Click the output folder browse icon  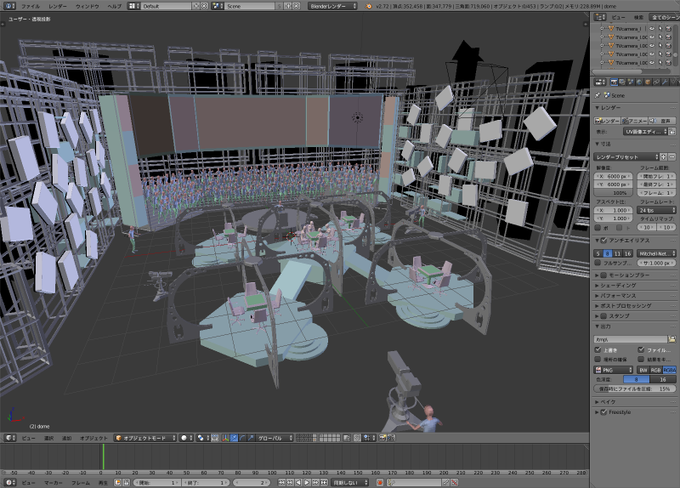(672, 339)
